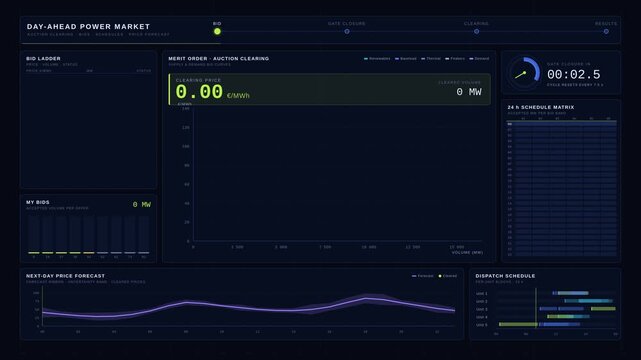Toggle the Demand legend entry
This screenshot has width=641, height=360.
pyautogui.click(x=479, y=58)
